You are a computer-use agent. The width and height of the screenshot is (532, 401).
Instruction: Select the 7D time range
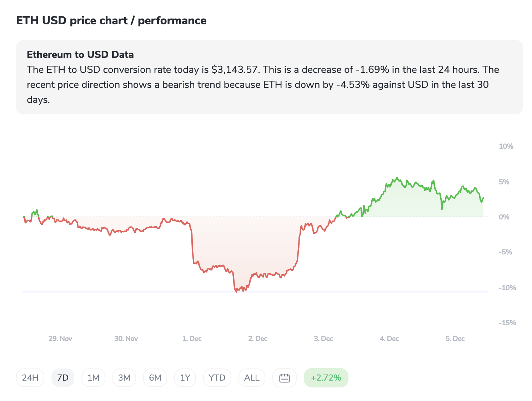tap(63, 378)
